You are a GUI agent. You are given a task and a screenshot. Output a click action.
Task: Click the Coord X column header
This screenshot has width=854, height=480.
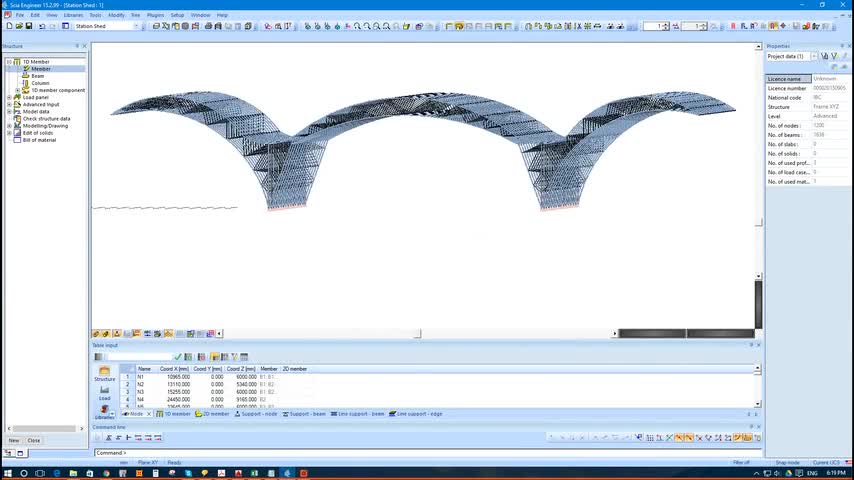[x=174, y=369]
